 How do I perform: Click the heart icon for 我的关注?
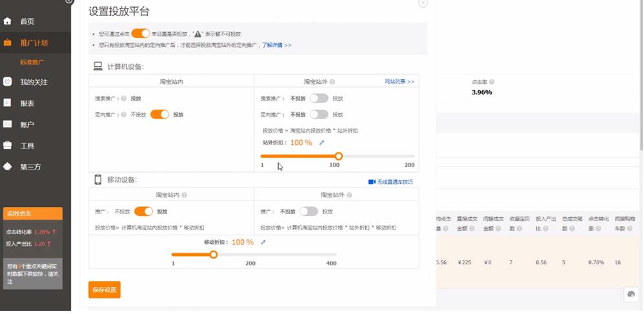[x=8, y=82]
